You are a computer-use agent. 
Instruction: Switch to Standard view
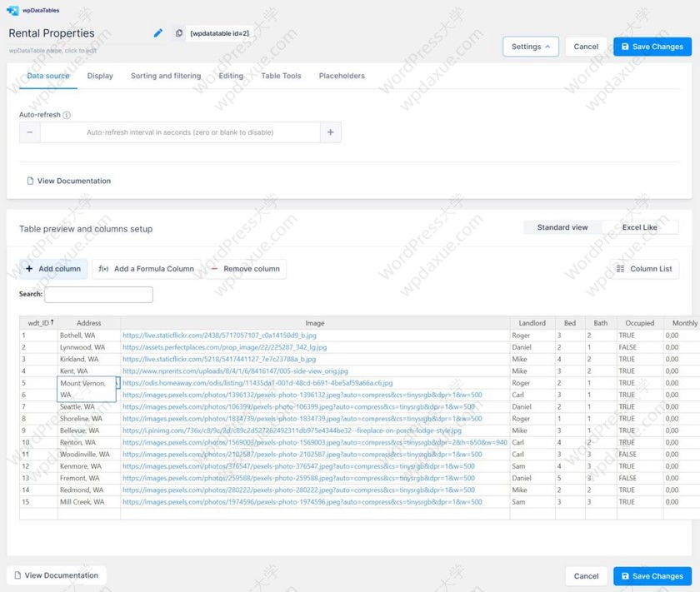[562, 227]
